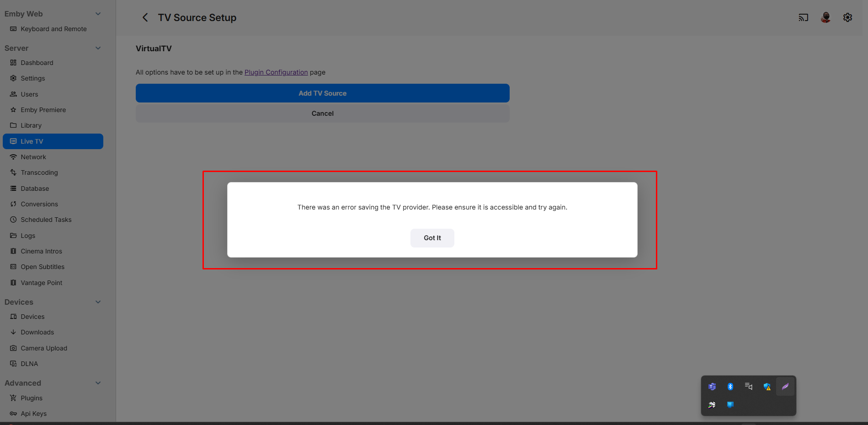Click the Downloads arrow icon

coord(13,332)
